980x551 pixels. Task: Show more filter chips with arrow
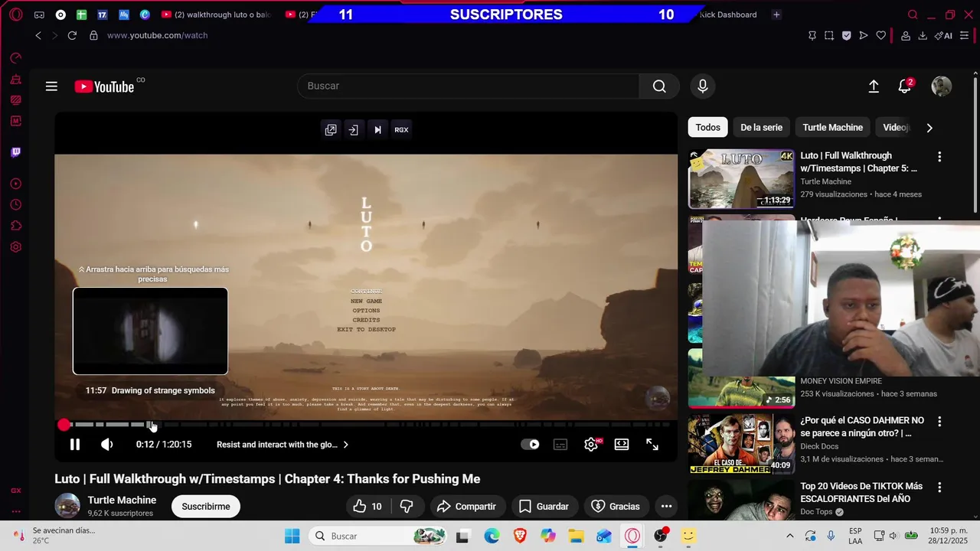[929, 128]
